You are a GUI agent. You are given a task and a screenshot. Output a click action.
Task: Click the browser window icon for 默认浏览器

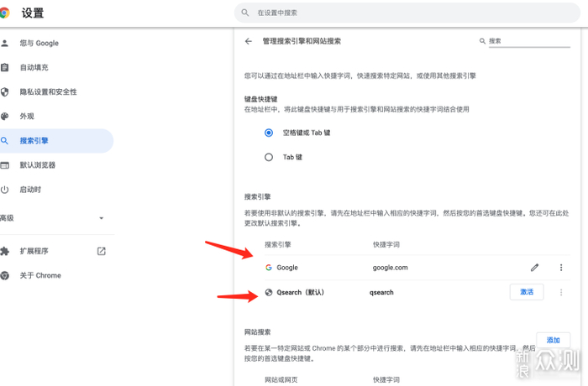tap(4, 165)
